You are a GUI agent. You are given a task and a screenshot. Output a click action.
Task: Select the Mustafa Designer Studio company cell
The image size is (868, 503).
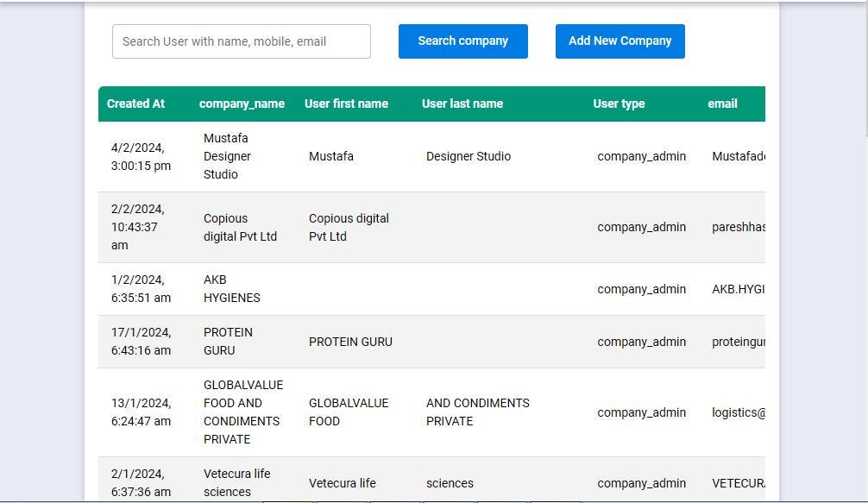[227, 156]
